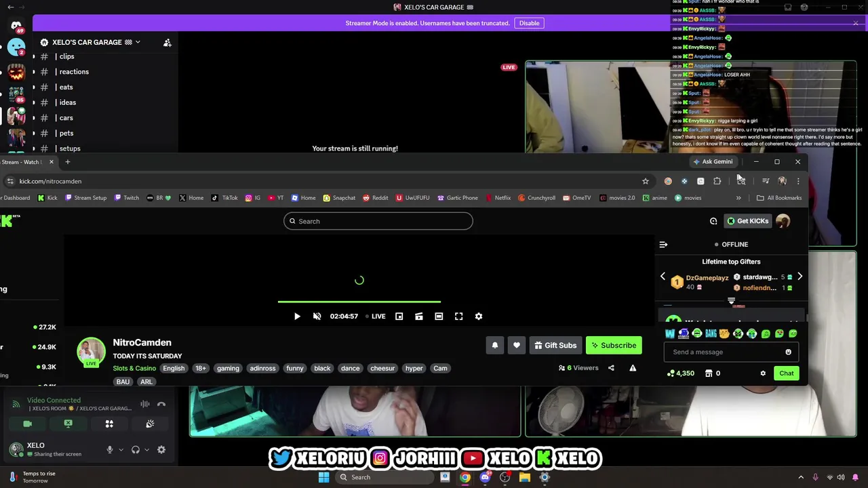This screenshot has height=488, width=868.
Task: Open clip creation icon in Kick player
Action: [419, 317]
